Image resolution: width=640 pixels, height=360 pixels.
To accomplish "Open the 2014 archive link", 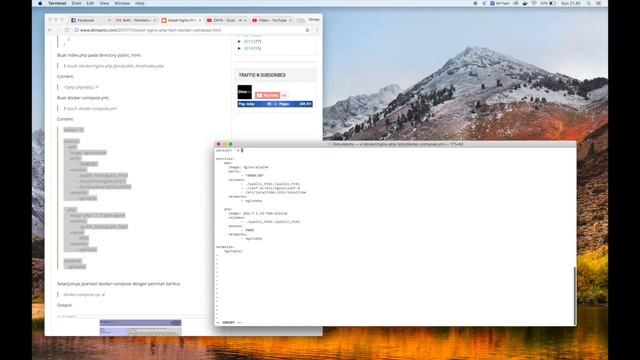I will [248, 49].
